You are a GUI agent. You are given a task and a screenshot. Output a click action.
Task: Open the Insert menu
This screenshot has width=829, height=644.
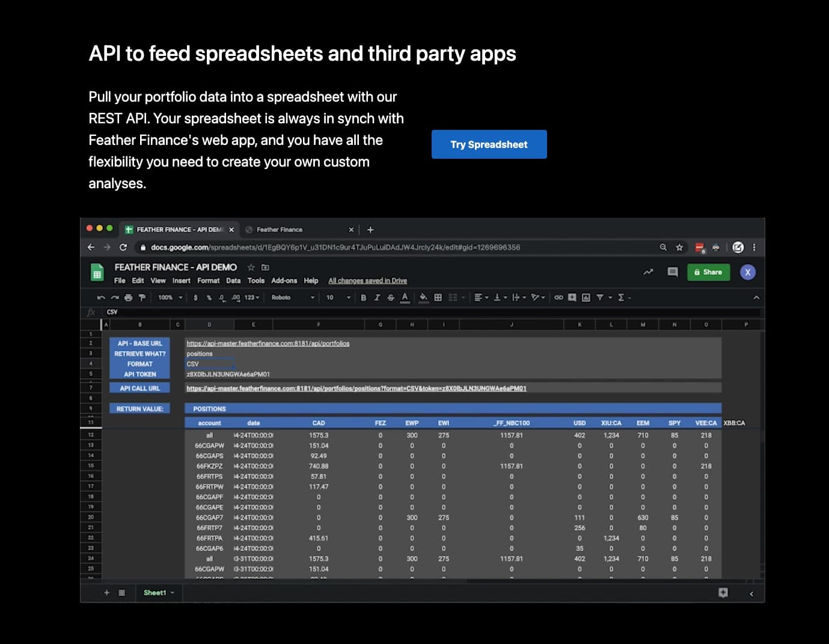click(181, 281)
